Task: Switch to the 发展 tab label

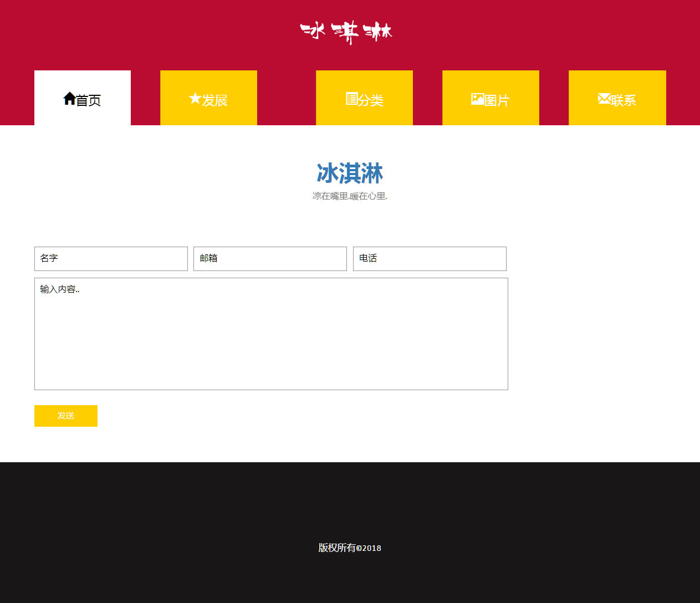Action: (x=215, y=100)
